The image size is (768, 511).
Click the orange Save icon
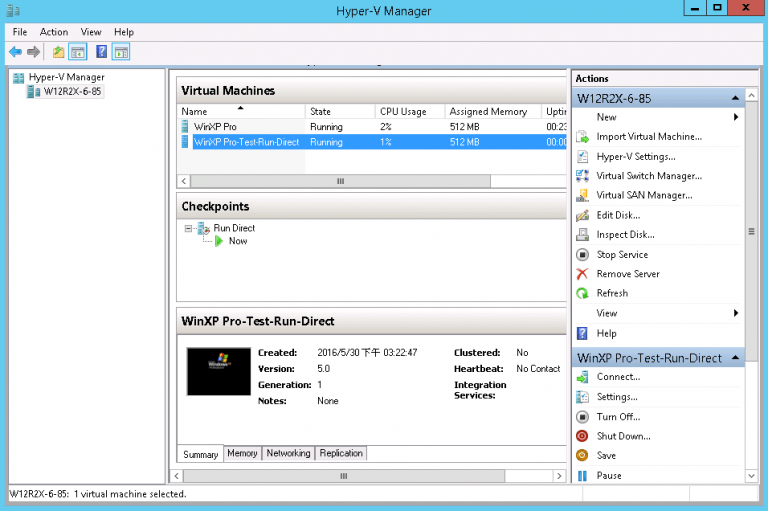[582, 456]
